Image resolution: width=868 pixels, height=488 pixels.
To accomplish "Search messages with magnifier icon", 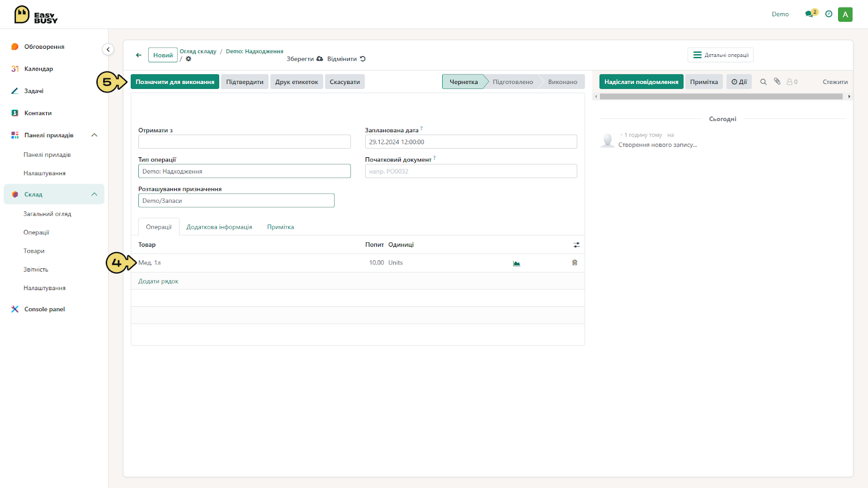I will 763,82.
